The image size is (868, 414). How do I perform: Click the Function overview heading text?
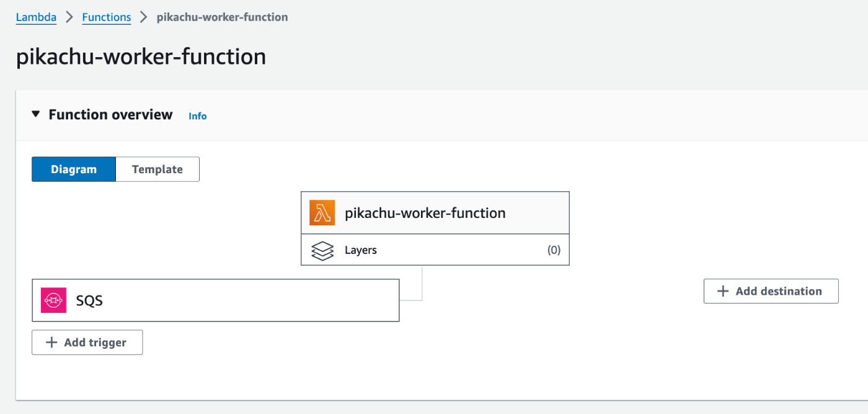pyautogui.click(x=110, y=114)
